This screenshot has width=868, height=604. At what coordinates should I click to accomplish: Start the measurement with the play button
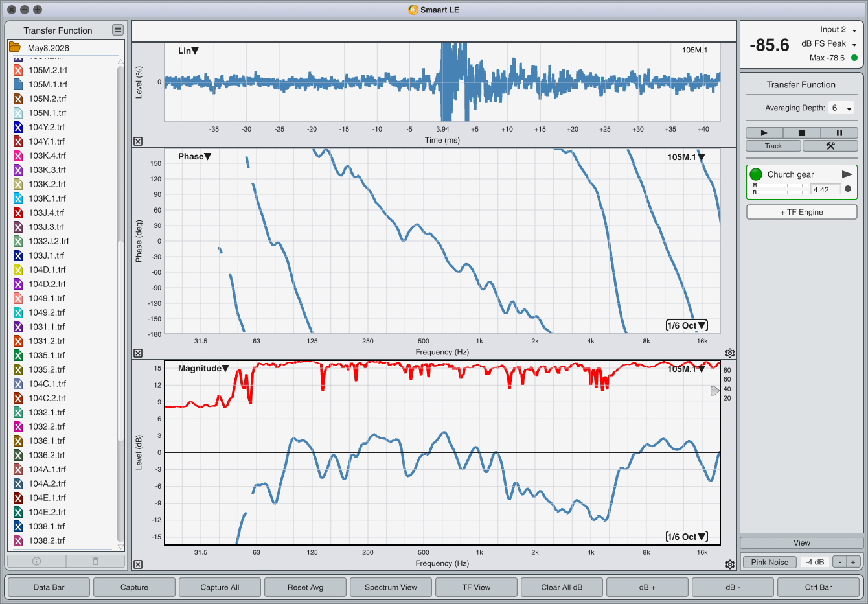tap(764, 133)
